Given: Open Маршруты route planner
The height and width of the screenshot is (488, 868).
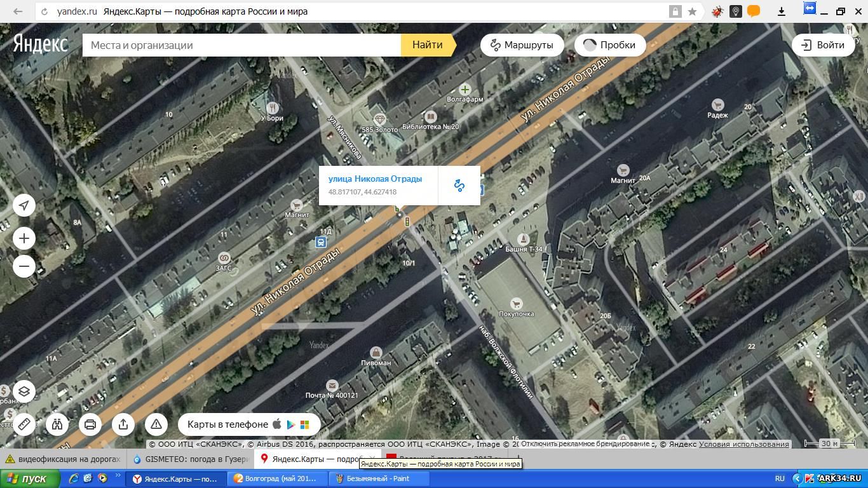Looking at the screenshot, I should coord(522,45).
